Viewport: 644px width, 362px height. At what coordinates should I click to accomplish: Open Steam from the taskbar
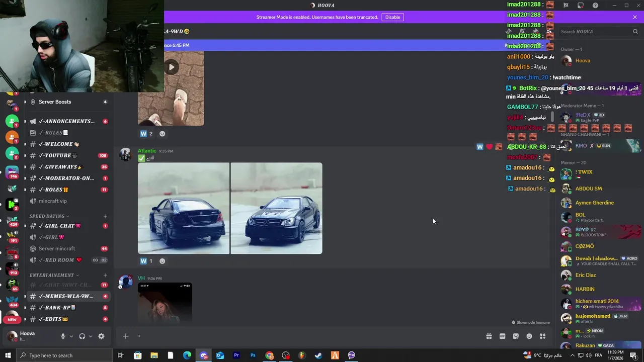[318, 355]
